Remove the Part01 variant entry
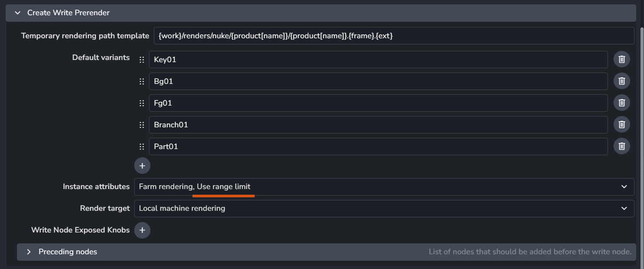644x269 pixels. pos(621,146)
